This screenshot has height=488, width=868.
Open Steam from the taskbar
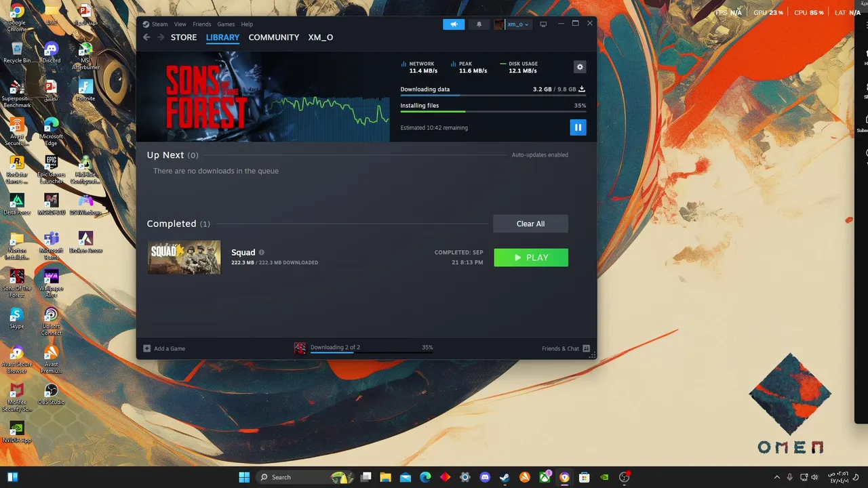click(x=505, y=477)
